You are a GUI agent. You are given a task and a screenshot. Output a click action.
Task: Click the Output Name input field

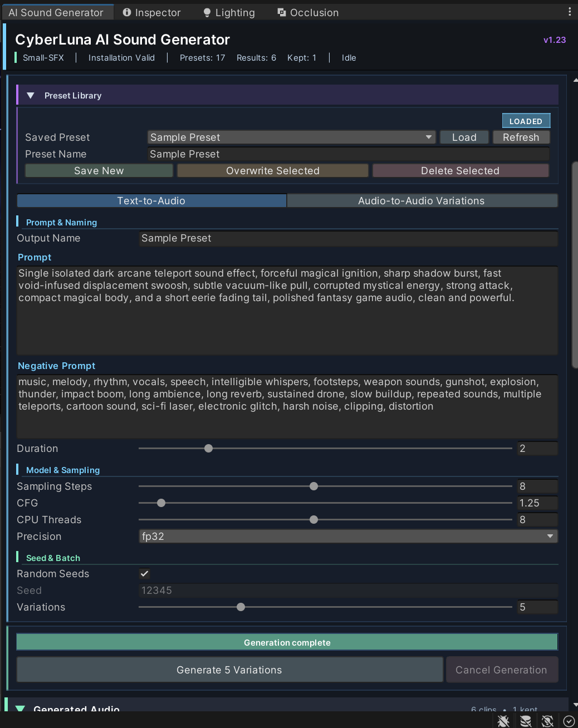(x=348, y=238)
